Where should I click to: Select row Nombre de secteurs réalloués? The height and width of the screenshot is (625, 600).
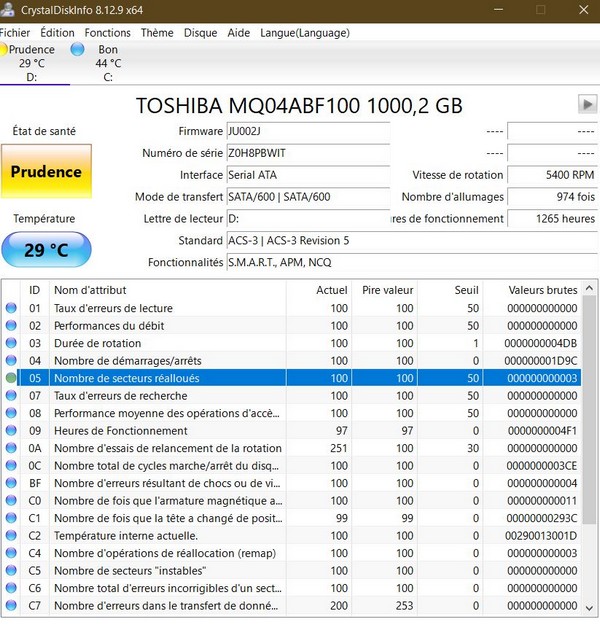click(x=291, y=378)
